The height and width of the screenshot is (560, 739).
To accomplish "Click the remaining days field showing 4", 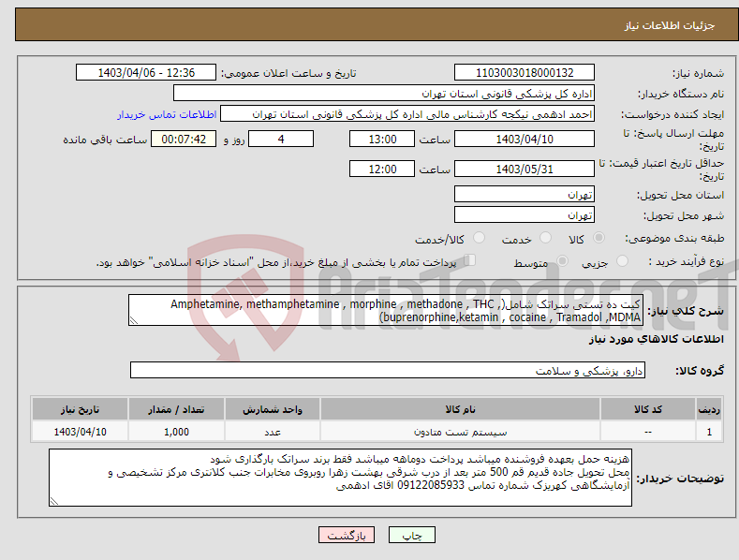I will point(281,139).
